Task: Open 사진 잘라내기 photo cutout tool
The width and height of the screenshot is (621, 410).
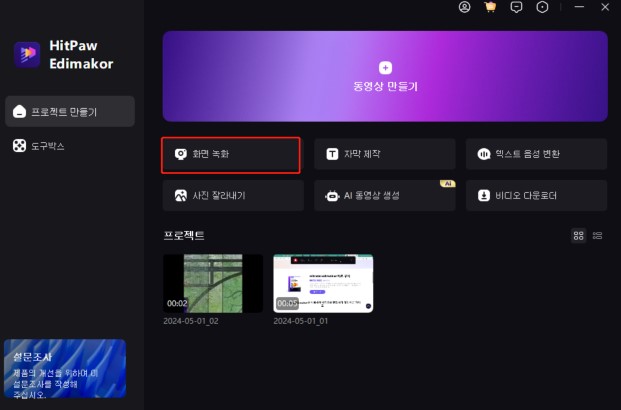Action: [x=233, y=195]
